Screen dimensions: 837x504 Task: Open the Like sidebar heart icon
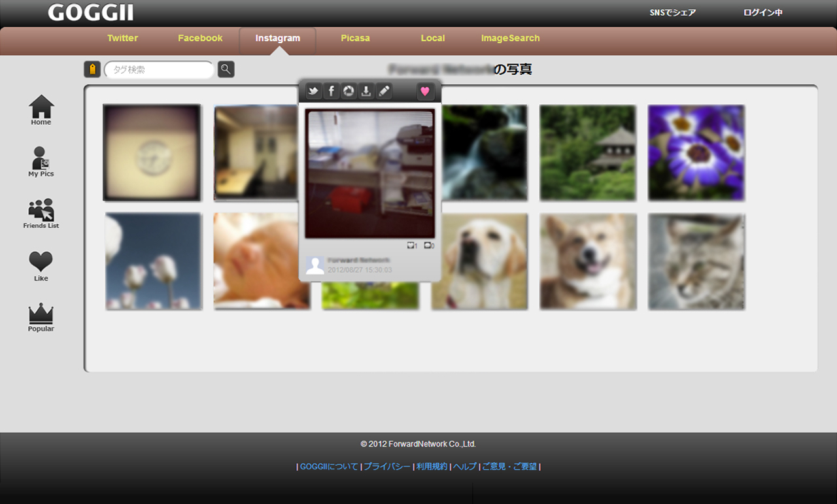[41, 266]
